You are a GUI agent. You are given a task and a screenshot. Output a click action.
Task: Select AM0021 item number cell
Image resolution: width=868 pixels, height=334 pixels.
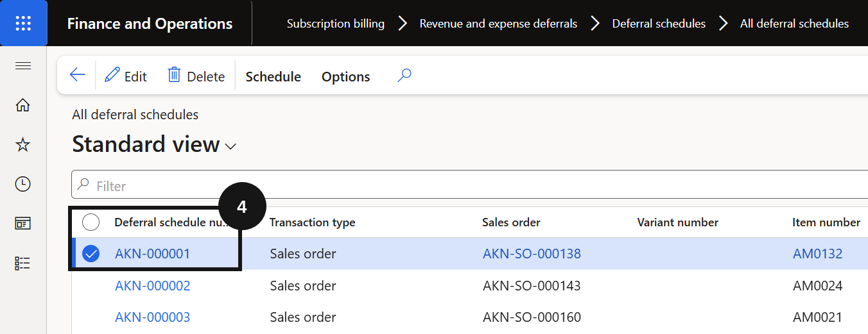[x=818, y=317]
